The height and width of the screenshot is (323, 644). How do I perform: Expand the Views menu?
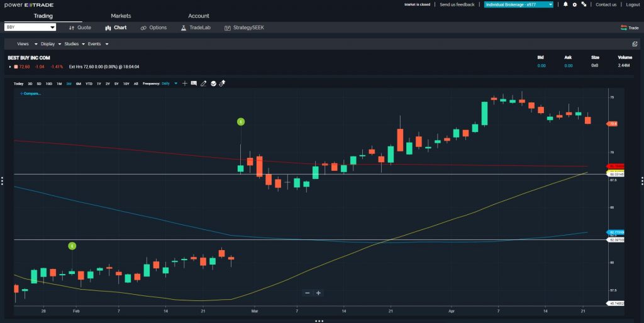point(26,44)
